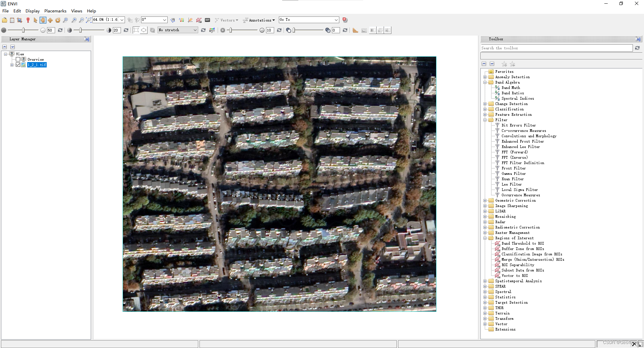Screen dimensions: 644x348
Task: Adjust the brightness slider
Action: (x=24, y=30)
